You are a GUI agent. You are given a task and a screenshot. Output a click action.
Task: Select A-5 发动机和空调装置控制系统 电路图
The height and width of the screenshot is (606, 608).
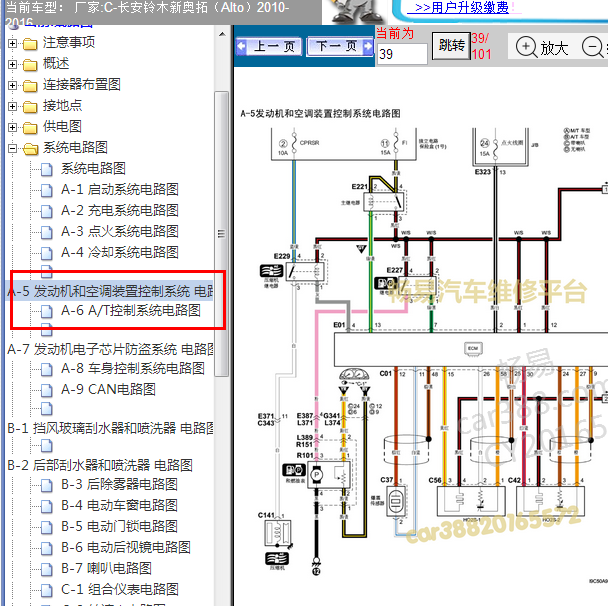tap(110, 291)
